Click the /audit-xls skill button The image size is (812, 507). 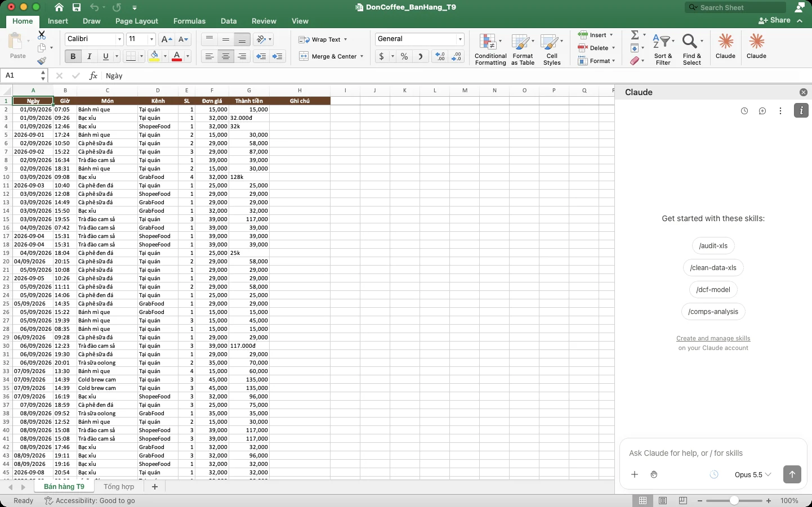[x=713, y=246]
